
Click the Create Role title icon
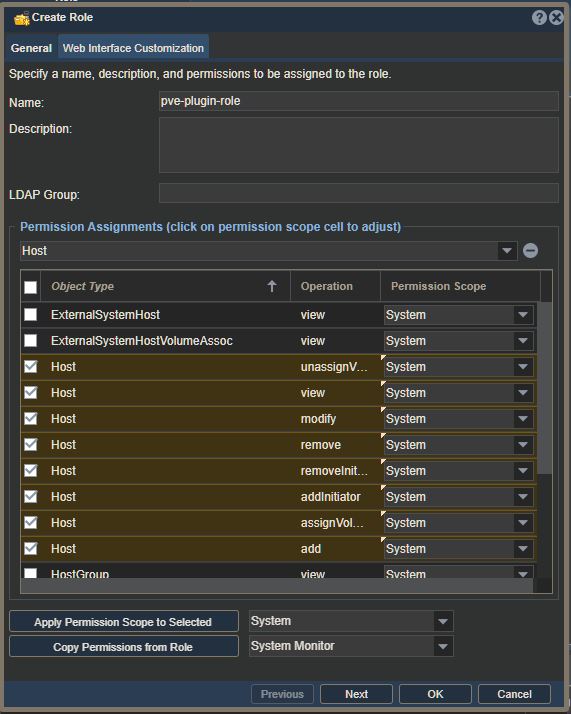[x=21, y=19]
